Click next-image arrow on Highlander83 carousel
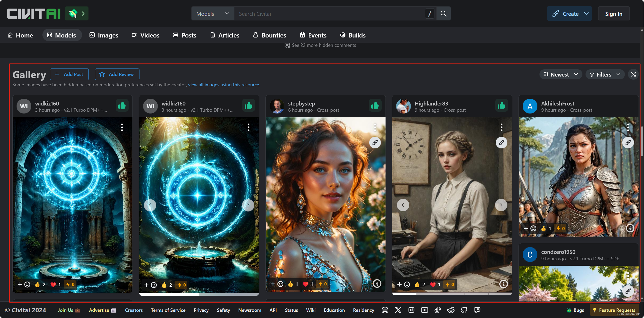This screenshot has height=318, width=644. tap(501, 205)
